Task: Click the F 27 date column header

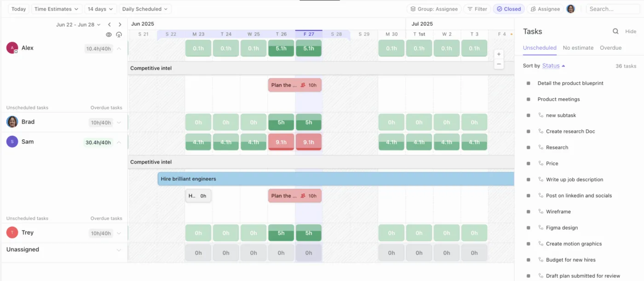Action: (x=309, y=34)
